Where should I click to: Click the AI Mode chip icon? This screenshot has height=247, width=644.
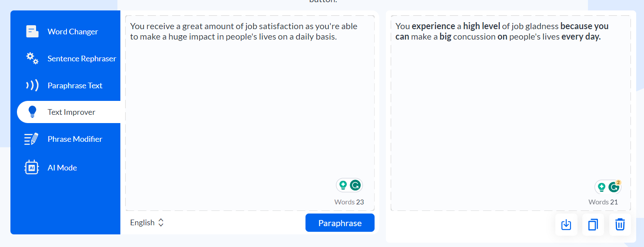(32, 167)
